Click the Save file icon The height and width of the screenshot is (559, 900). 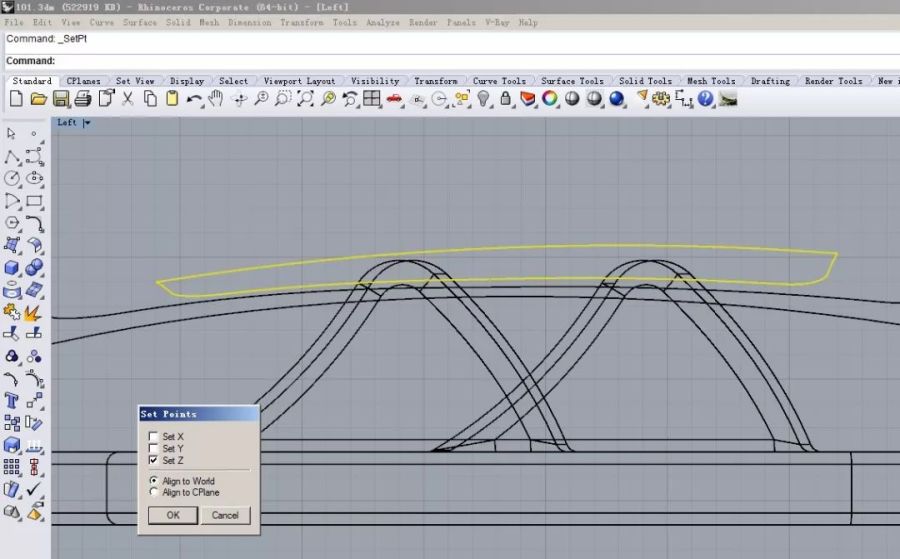pyautogui.click(x=61, y=98)
